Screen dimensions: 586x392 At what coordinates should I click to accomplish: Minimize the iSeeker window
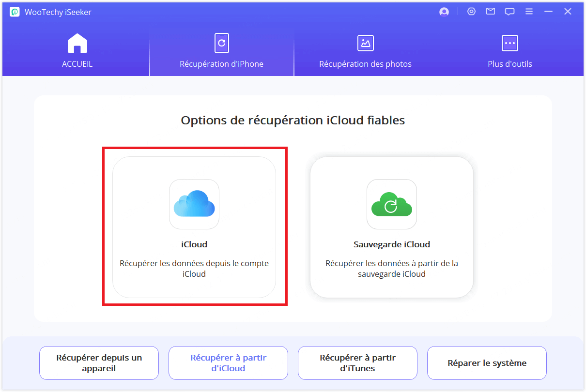548,12
